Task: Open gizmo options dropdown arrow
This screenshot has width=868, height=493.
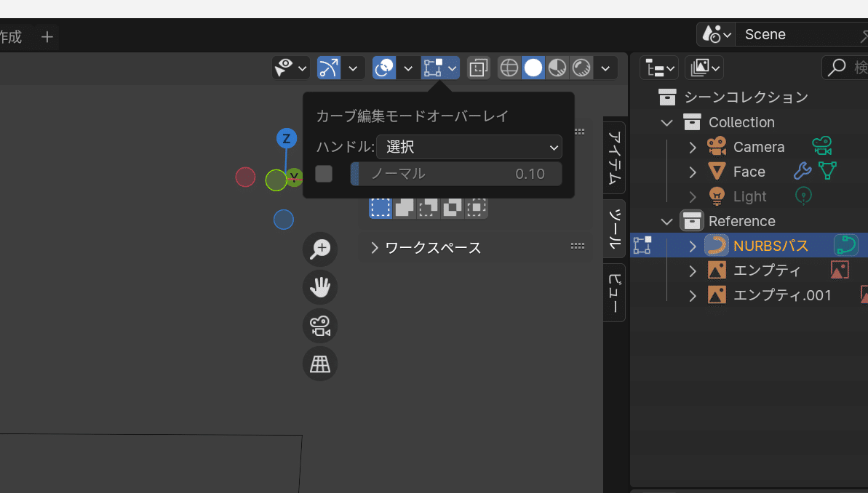Action: [x=353, y=68]
